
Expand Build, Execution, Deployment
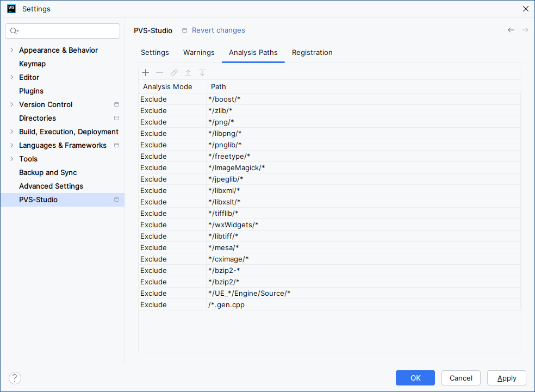click(x=12, y=132)
